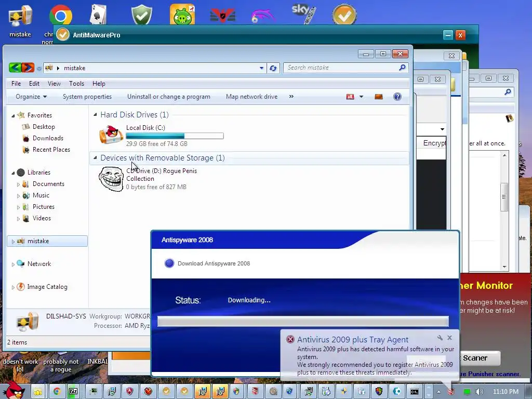Open the dropdown arrow in the Encrypt window

[442, 129]
